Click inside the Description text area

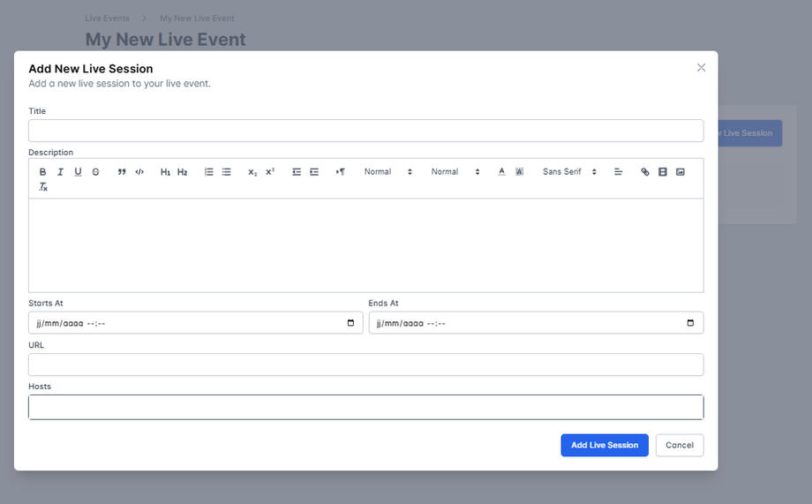366,245
